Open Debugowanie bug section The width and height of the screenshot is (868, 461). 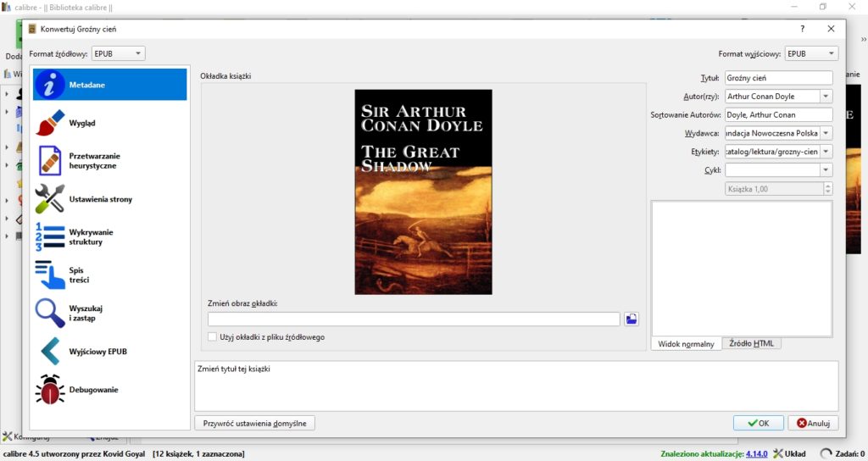(51, 390)
